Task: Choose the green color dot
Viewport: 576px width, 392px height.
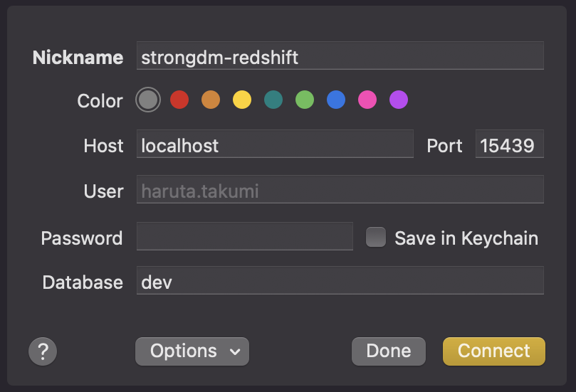Action: tap(305, 100)
